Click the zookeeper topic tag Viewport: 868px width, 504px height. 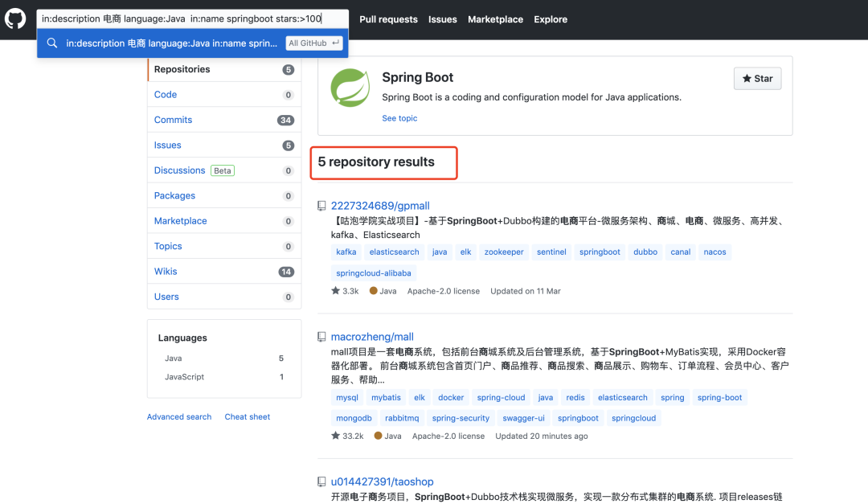click(504, 252)
